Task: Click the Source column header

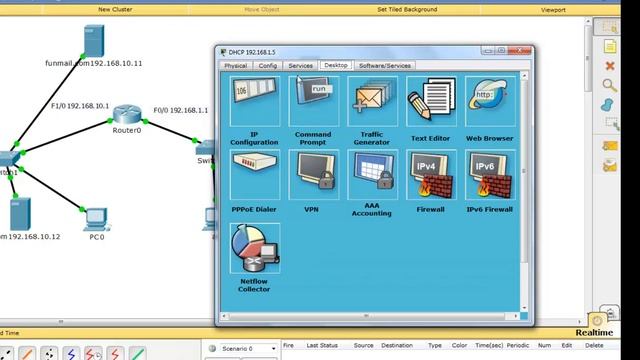Action: (363, 345)
